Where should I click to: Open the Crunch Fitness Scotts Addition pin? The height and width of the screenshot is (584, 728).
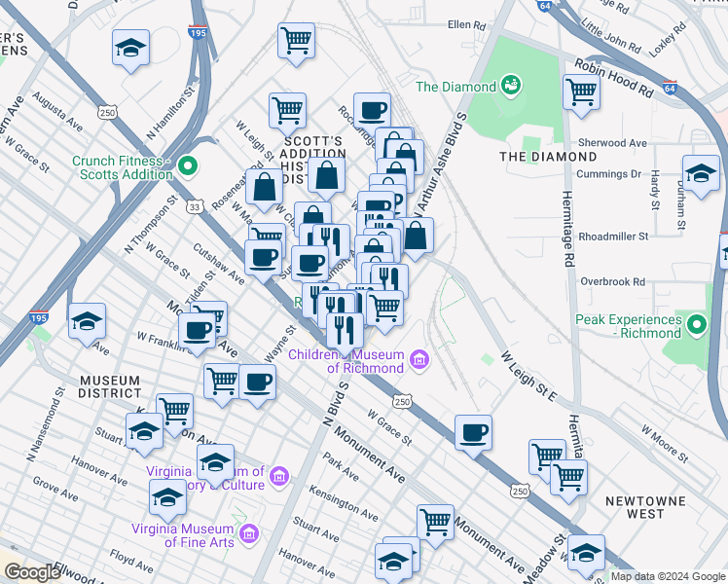188,166
